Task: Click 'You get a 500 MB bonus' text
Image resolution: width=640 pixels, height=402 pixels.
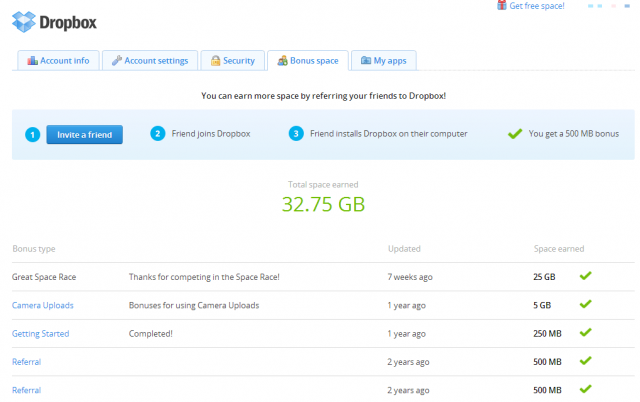Action: tap(573, 134)
